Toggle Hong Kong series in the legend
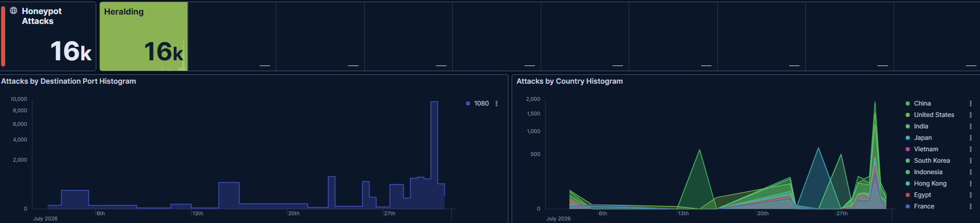Screen dimensions: 980x223 930,183
